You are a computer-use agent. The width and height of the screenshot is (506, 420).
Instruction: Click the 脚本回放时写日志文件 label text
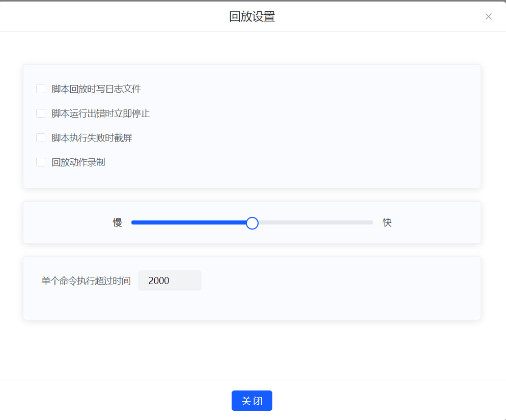[96, 89]
